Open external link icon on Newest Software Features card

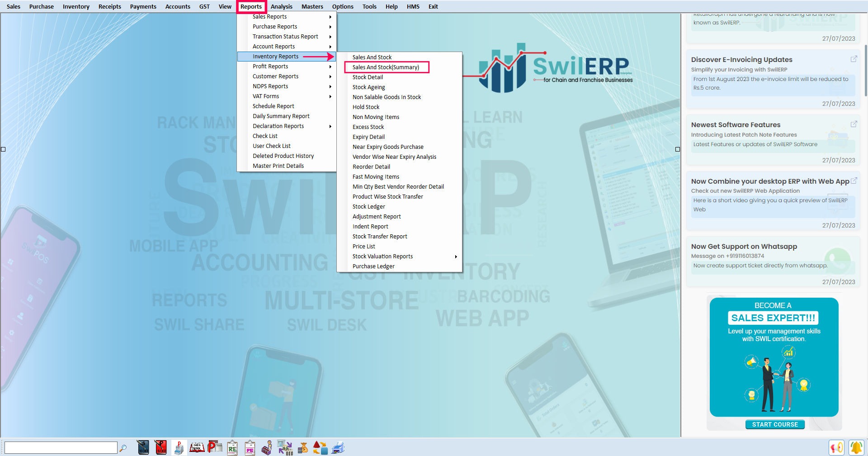coord(854,124)
